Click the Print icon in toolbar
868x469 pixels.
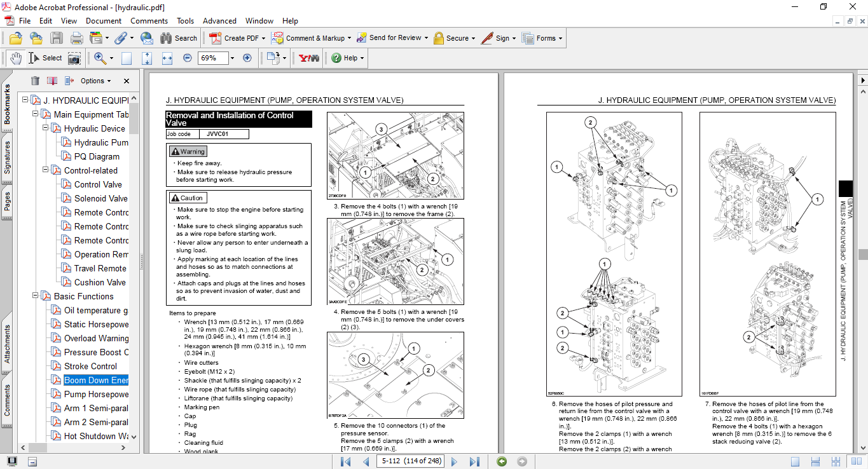76,38
